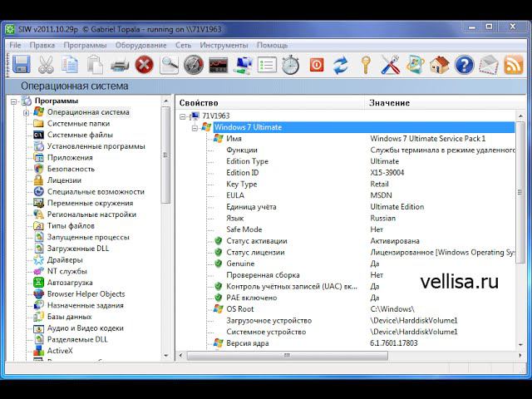
Task: Select Базы данных in the tree
Action: pyautogui.click(x=70, y=317)
